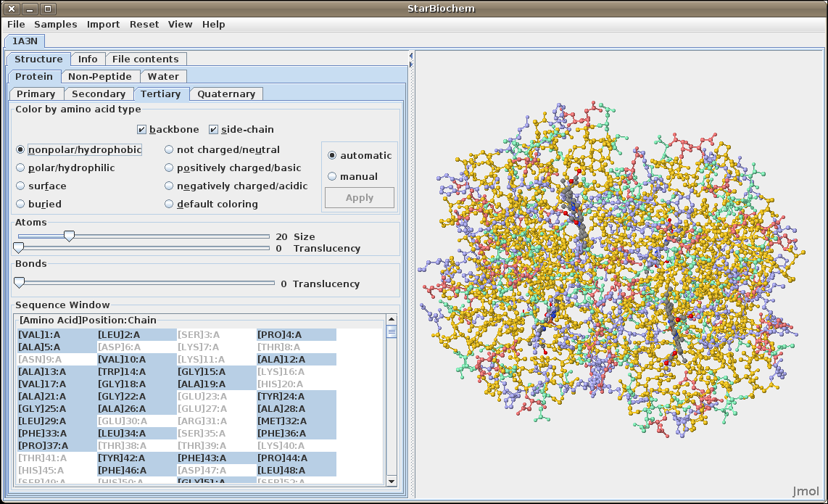
Task: Click the sequence window scroll up arrow
Action: (392, 319)
